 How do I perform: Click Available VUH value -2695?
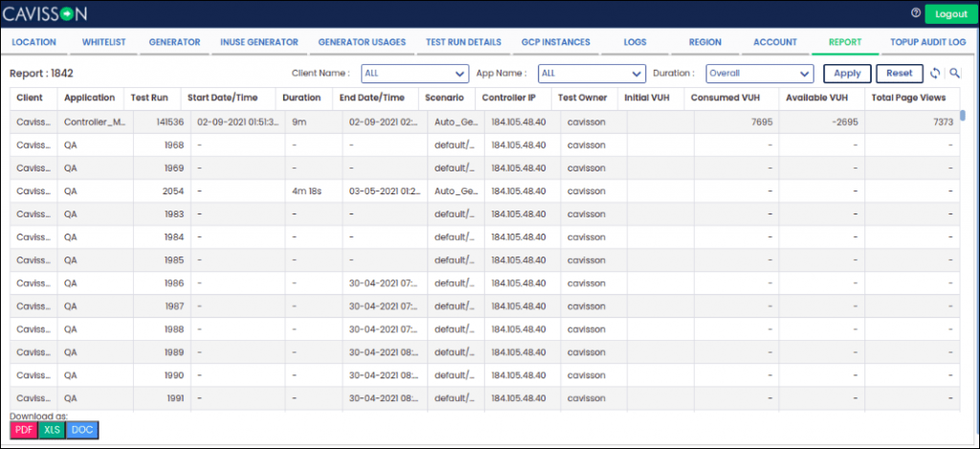(821, 122)
